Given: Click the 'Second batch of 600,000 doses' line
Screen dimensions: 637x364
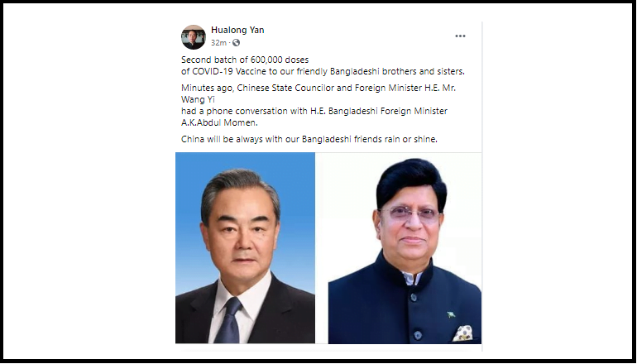Looking at the screenshot, I should point(245,60).
